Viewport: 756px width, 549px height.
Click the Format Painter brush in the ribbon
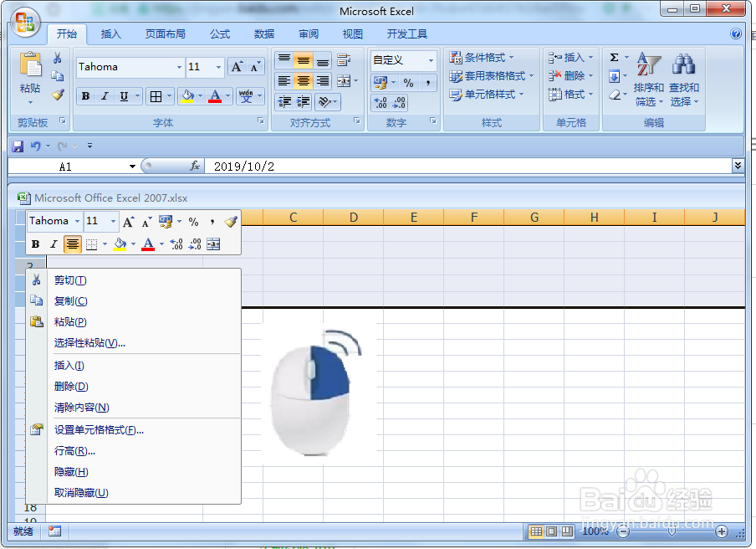(58, 95)
